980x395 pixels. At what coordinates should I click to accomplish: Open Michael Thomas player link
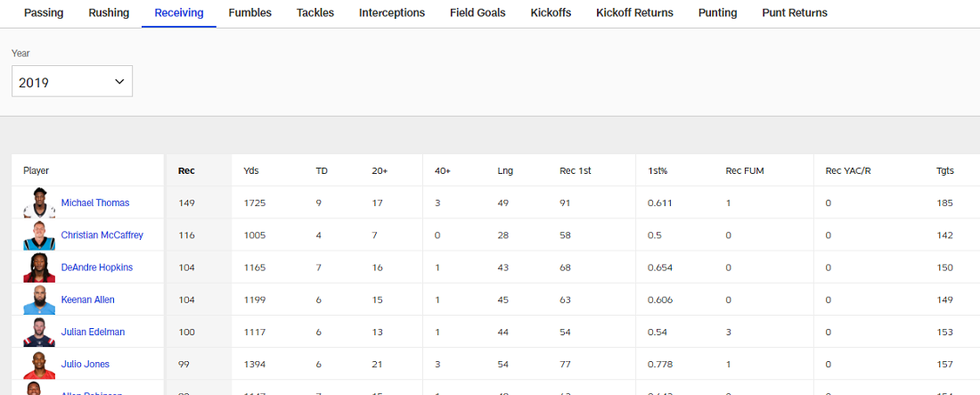95,203
